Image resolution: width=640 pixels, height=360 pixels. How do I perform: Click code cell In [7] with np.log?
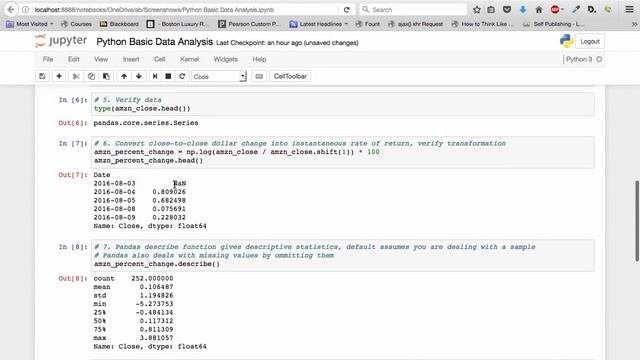(x=343, y=152)
